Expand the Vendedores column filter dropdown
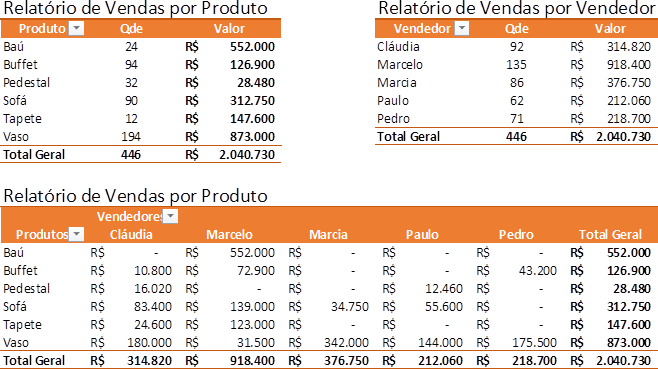The image size is (658, 369). (170, 217)
